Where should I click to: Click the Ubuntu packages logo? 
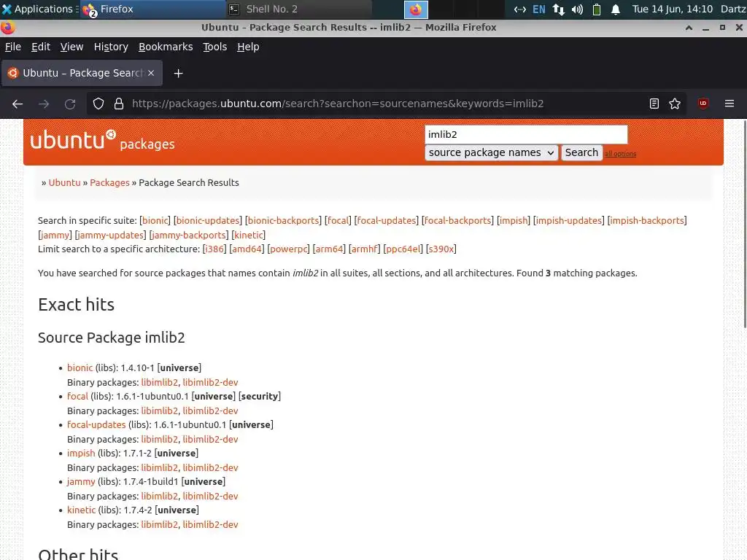[102, 141]
